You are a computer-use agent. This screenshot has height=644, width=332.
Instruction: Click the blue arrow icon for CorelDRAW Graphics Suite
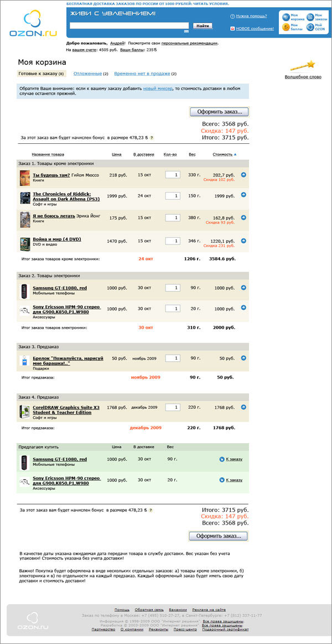244,407
